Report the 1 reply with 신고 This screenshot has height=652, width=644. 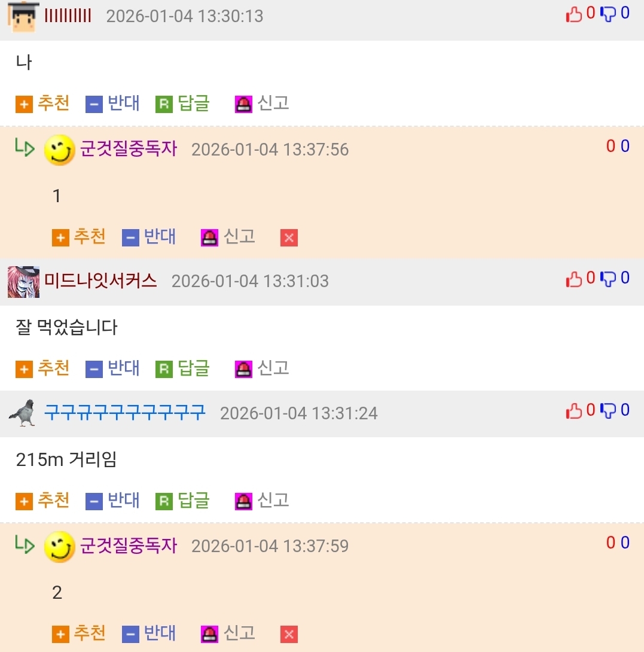228,237
